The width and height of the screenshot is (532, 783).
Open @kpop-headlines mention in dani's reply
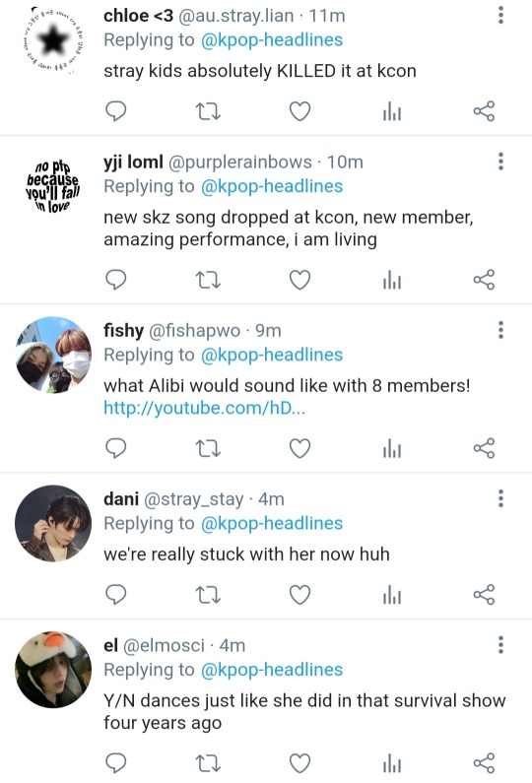[x=272, y=523]
